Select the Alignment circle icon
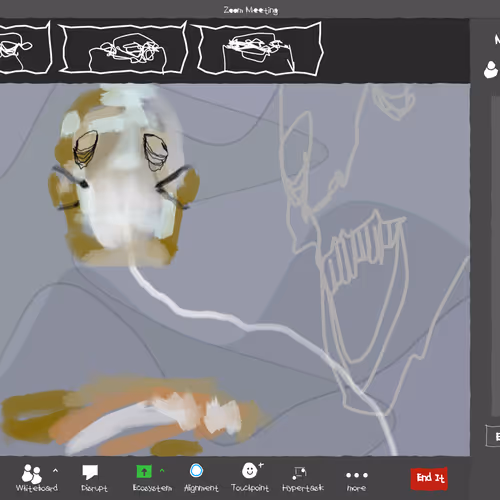500x500 pixels. tap(196, 471)
